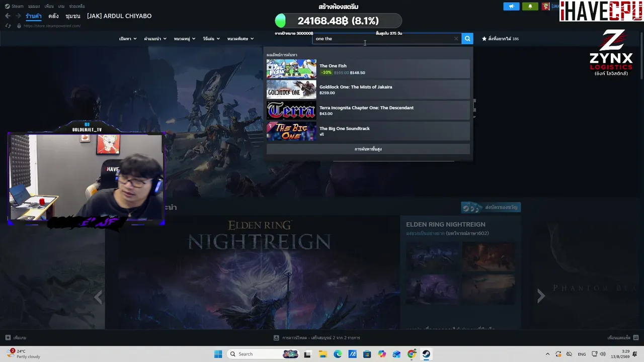Viewport: 644px width, 362px height.
Task: Open the ช่วยเหลือ help menu
Action: (77, 7)
